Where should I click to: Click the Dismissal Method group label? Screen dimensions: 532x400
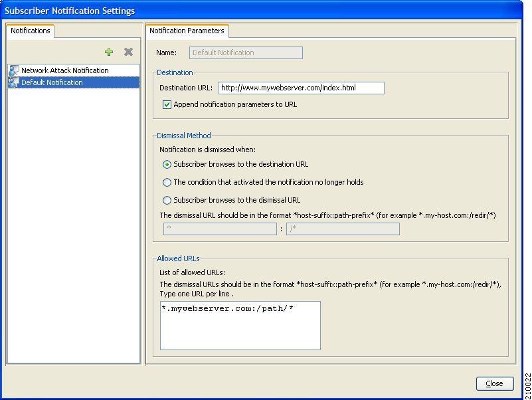pos(184,136)
